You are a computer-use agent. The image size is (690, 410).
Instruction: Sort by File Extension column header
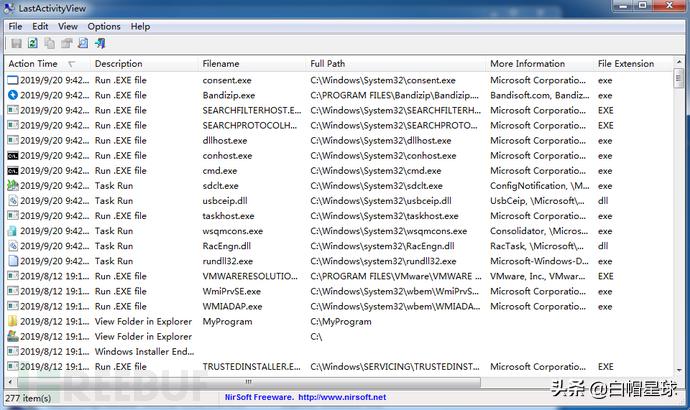[x=633, y=64]
